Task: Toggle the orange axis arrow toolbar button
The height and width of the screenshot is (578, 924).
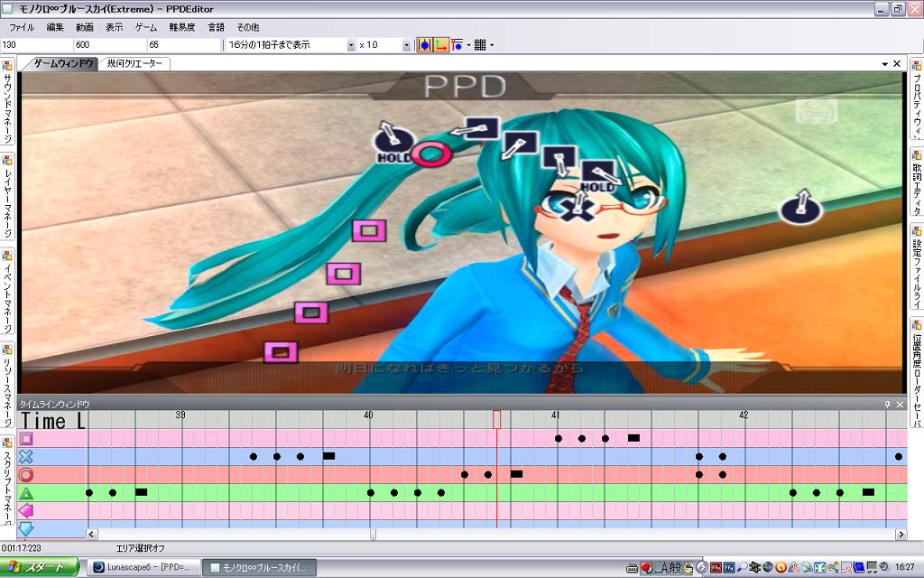Action: [x=440, y=44]
